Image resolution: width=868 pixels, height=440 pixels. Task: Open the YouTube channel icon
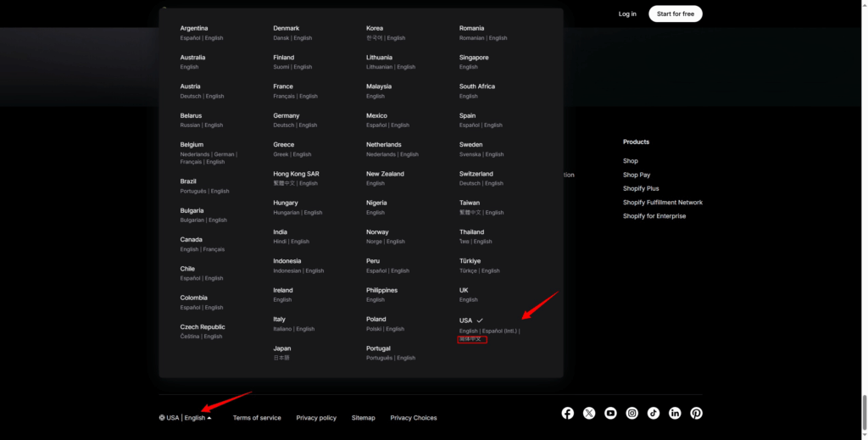[610, 413]
